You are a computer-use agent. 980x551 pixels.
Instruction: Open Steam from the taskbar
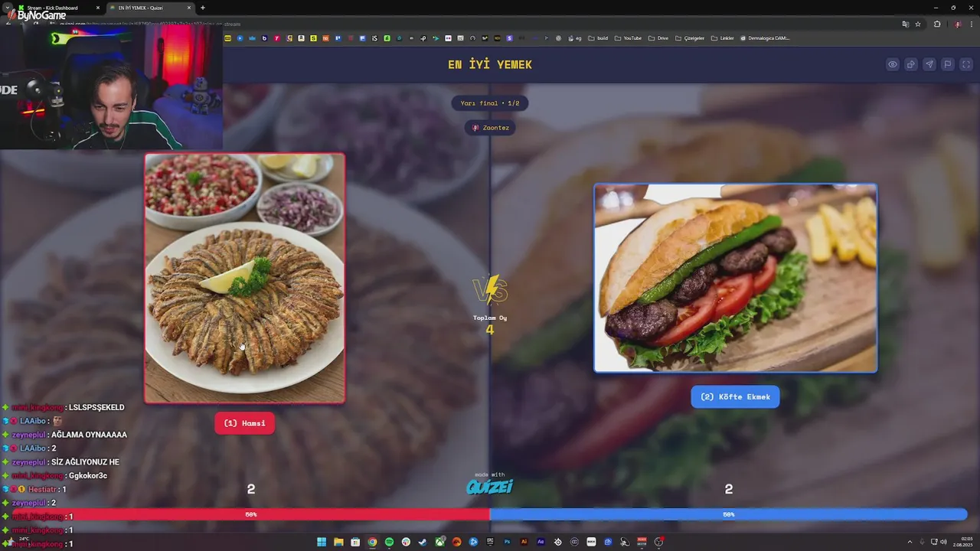point(423,542)
